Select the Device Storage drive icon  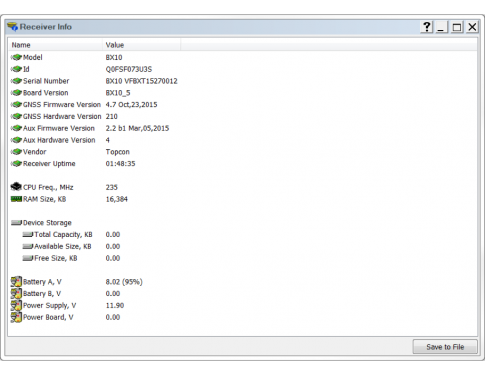pos(16,223)
